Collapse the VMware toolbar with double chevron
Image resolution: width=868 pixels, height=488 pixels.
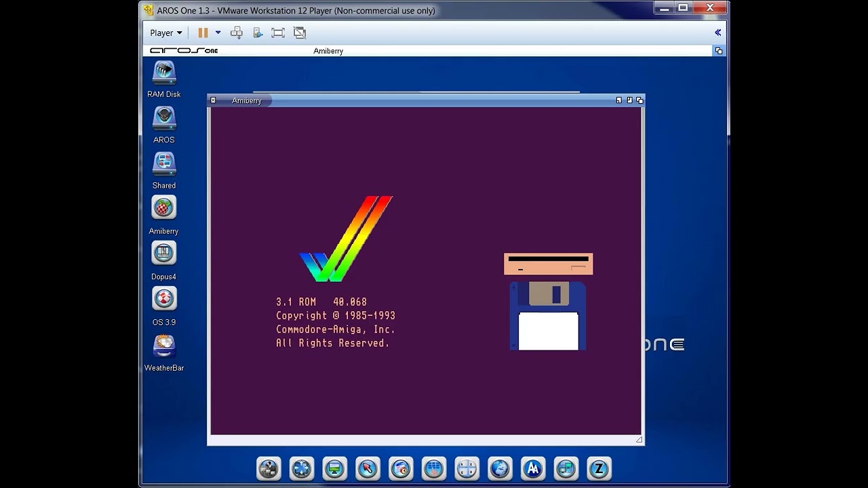click(x=717, y=33)
